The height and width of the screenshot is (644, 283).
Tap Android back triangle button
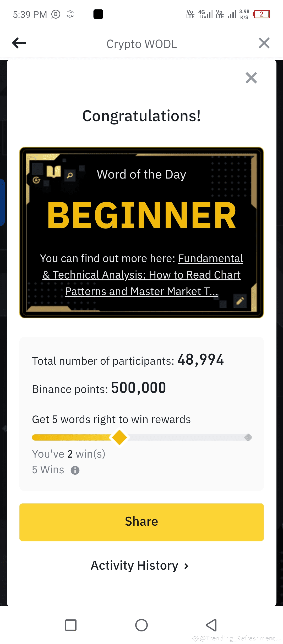(211, 625)
